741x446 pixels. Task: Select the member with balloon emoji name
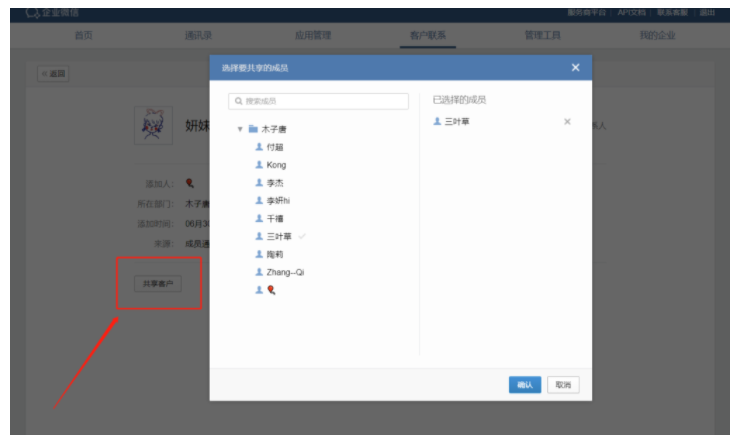tap(271, 290)
